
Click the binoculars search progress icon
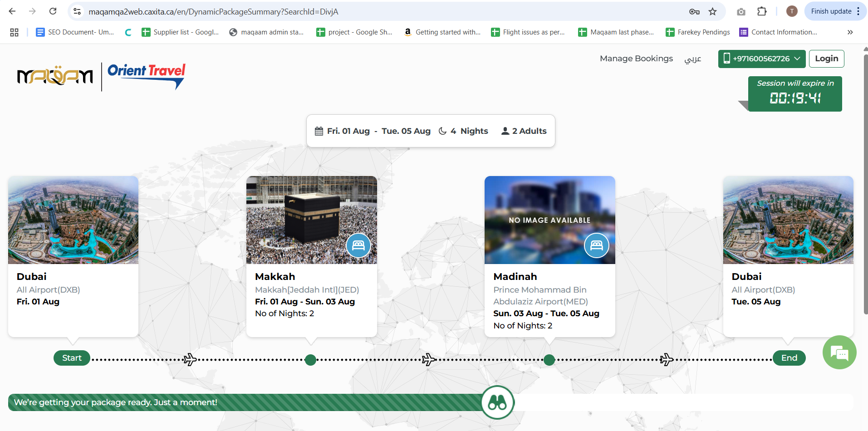497,402
